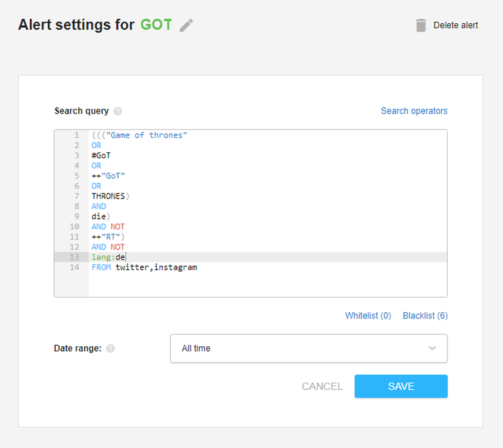Click line number 10 in the gutter

74,227
